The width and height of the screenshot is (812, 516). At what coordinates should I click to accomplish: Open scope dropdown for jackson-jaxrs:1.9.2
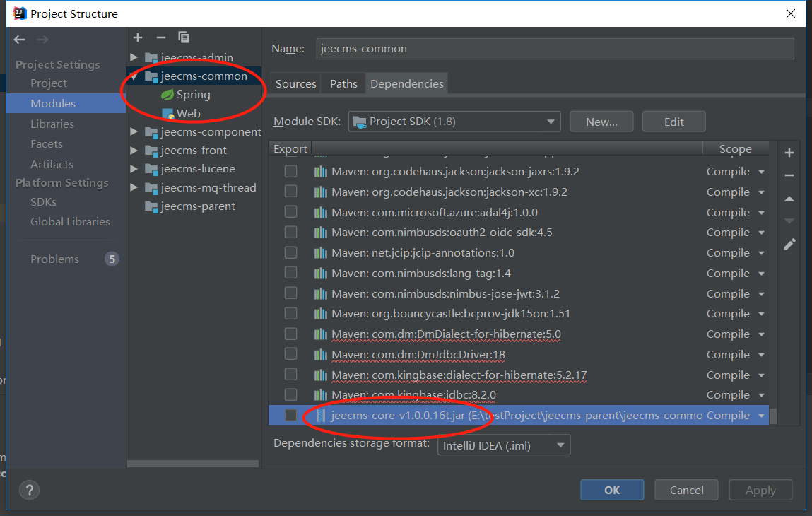point(761,172)
